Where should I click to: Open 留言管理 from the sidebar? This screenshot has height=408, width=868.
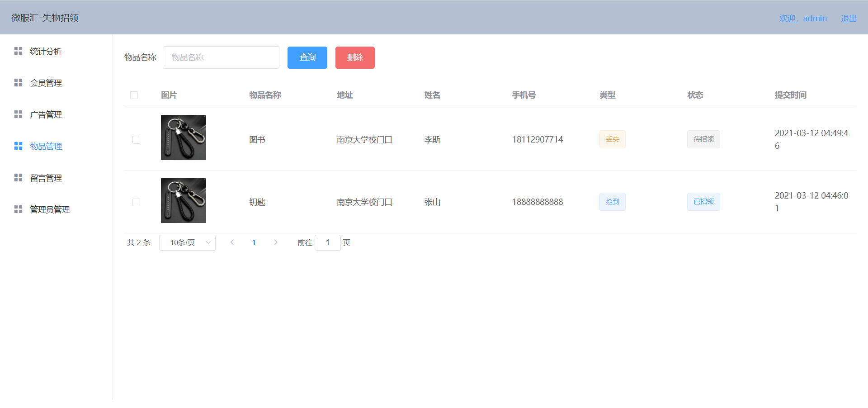(46, 177)
